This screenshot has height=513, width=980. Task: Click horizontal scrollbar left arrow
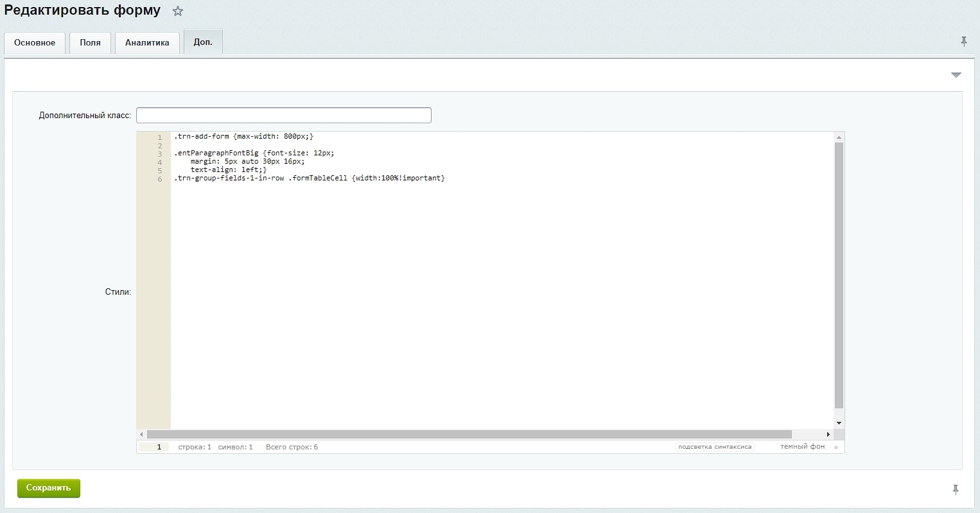coord(142,435)
